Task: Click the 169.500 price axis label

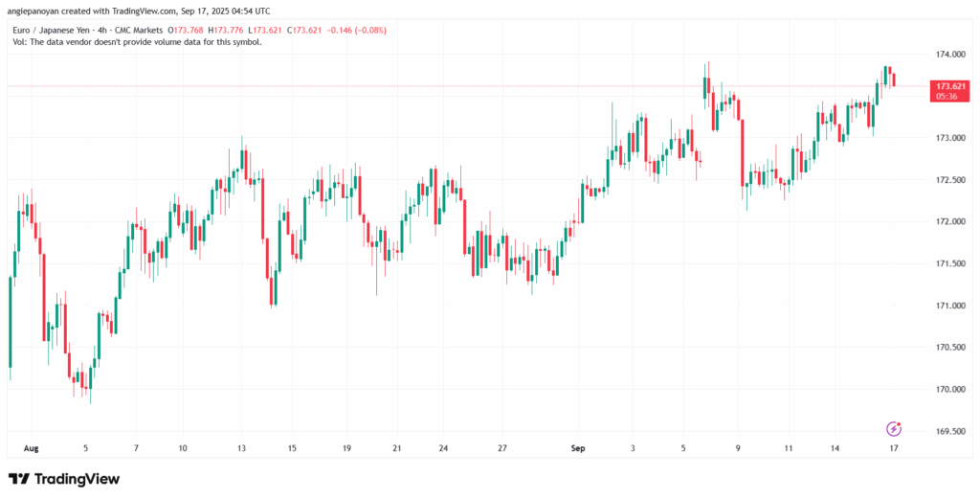Action: (x=949, y=431)
